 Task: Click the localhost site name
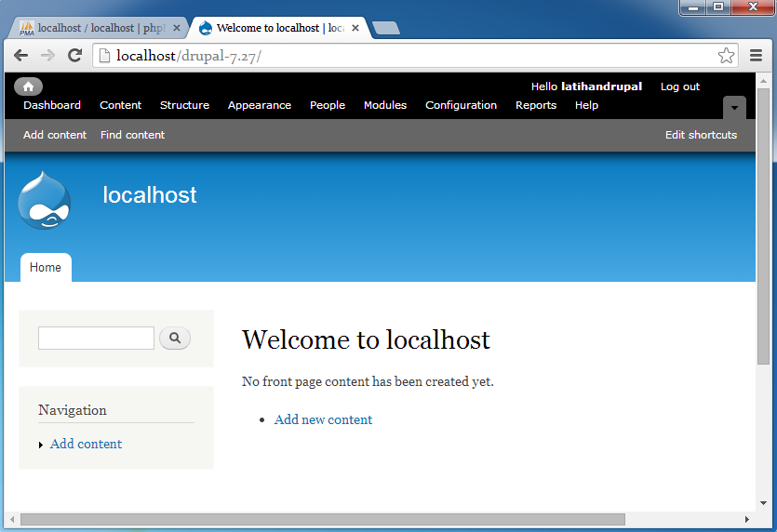(150, 194)
